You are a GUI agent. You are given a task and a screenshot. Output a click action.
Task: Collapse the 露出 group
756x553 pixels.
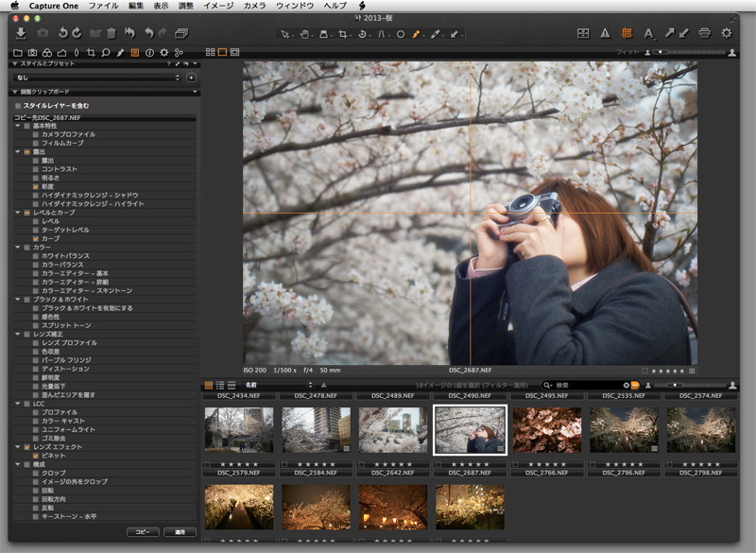tap(16, 151)
